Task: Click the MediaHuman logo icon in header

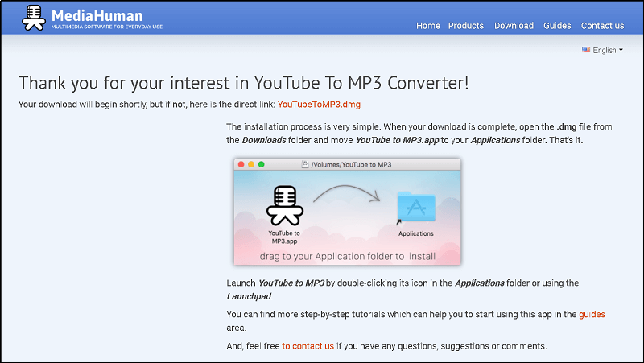Action: point(34,18)
